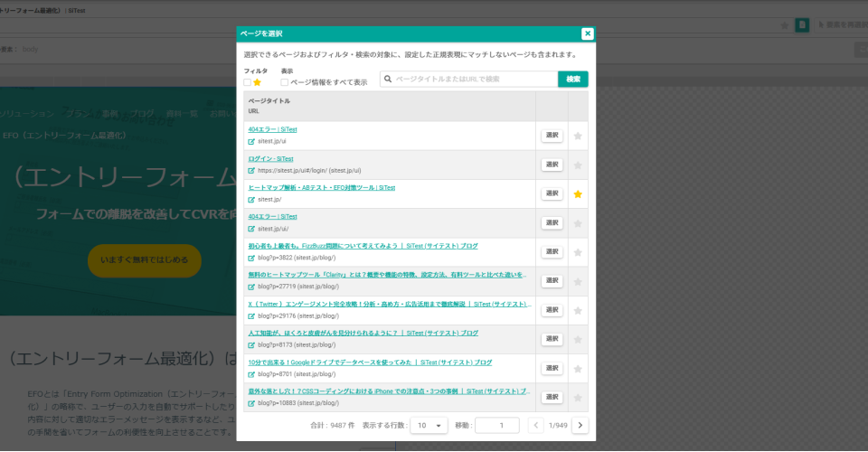Open X (Twitter) エンゲージメント完全攻略 link
Image resolution: width=868 pixels, height=452 pixels.
tap(389, 305)
